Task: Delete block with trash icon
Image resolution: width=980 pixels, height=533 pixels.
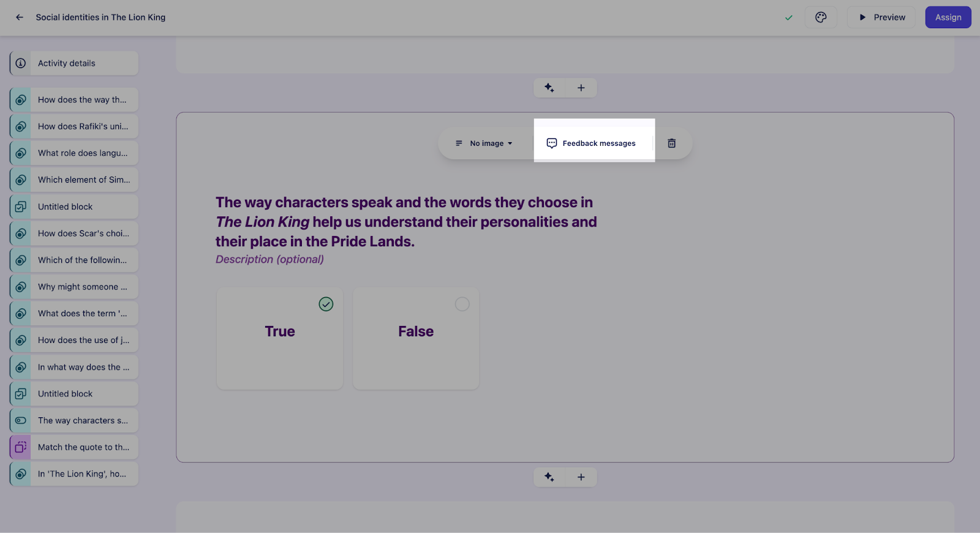Action: point(672,143)
